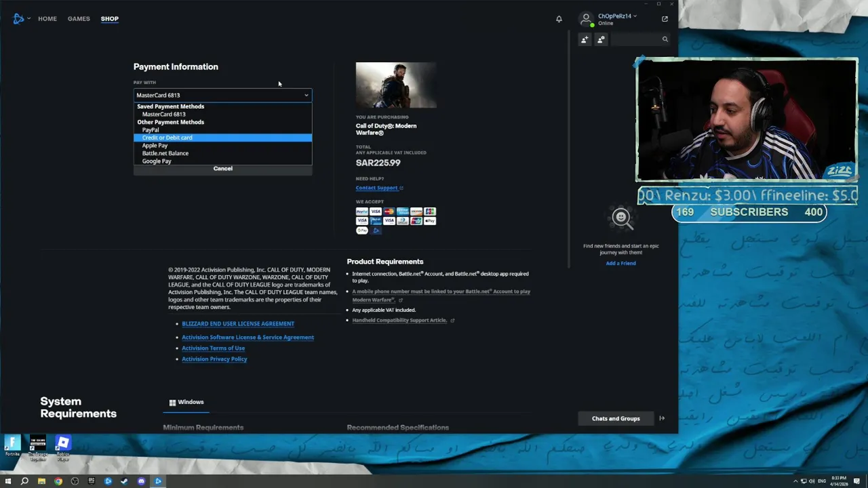
Task: Cancel the payment information form
Action: [222, 169]
